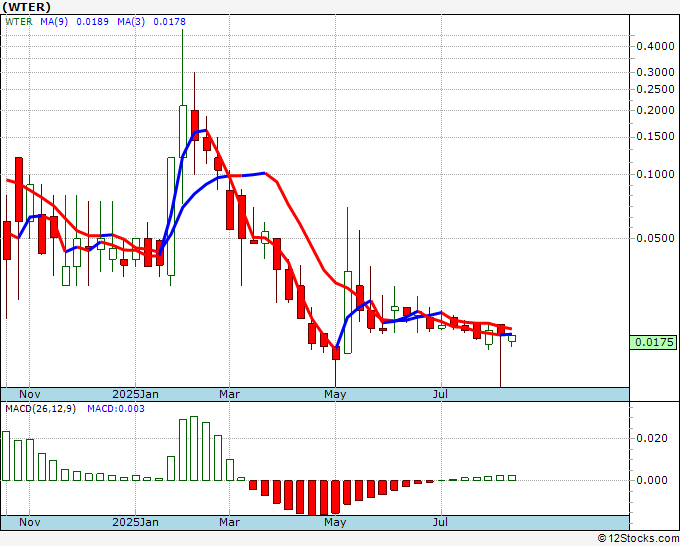Click May on the price chart time axis
Viewport: 680px width, 546px height.
[x=335, y=394]
